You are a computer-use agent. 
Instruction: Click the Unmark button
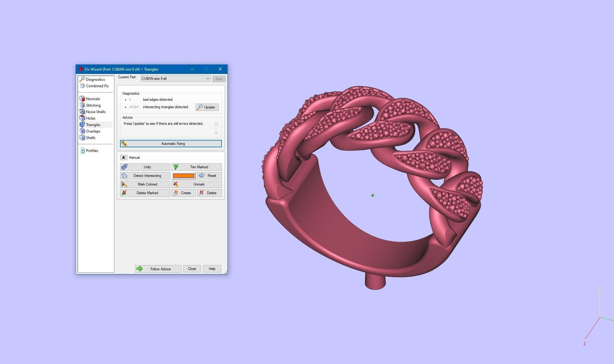[x=197, y=184]
